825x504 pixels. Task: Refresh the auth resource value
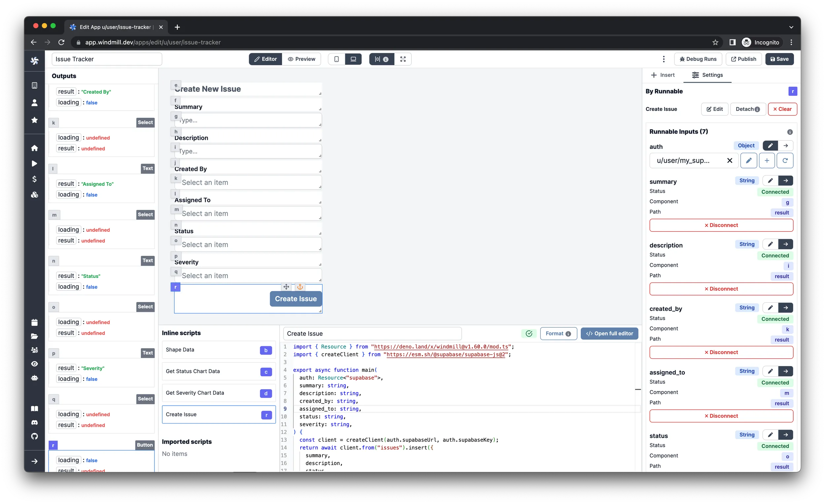(x=785, y=161)
